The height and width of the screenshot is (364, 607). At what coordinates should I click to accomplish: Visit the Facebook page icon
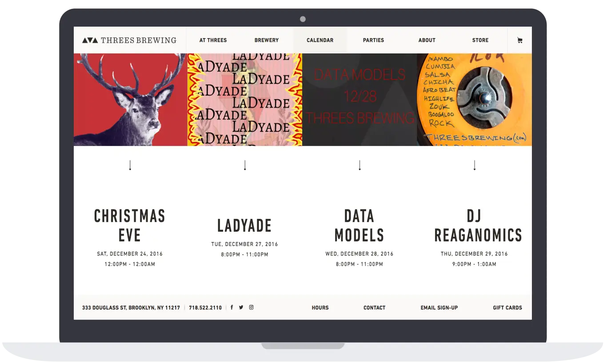click(232, 307)
